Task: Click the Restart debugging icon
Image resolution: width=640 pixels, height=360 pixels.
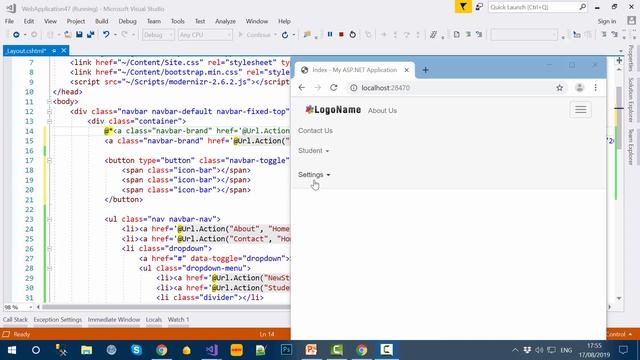Action: (353, 35)
